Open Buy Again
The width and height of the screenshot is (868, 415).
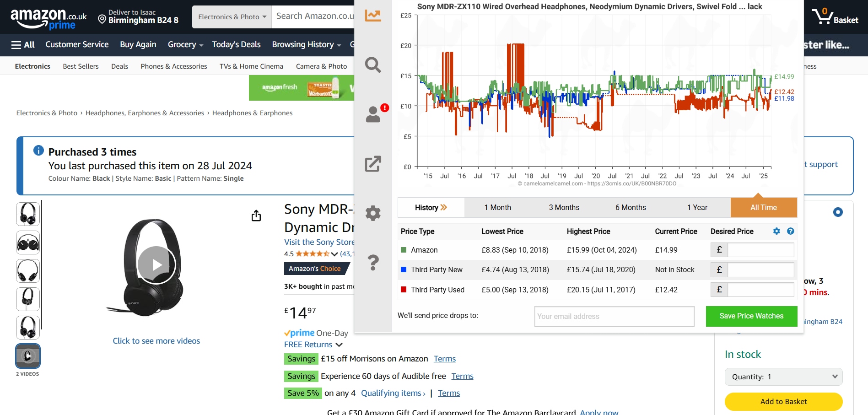click(138, 44)
